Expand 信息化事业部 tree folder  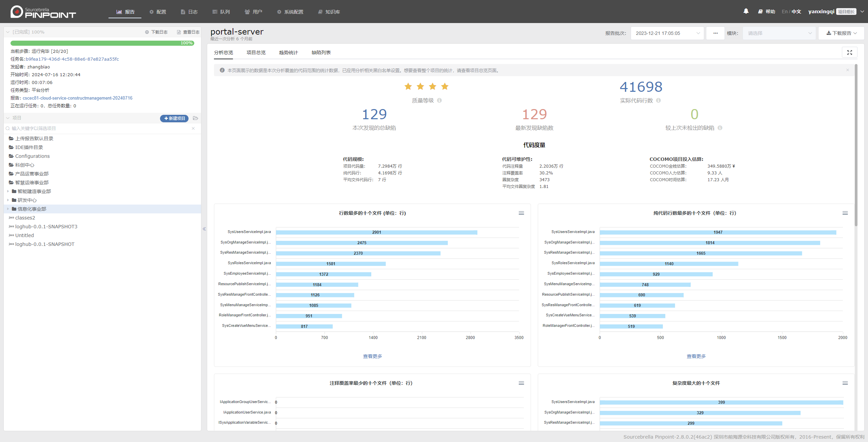(8, 209)
